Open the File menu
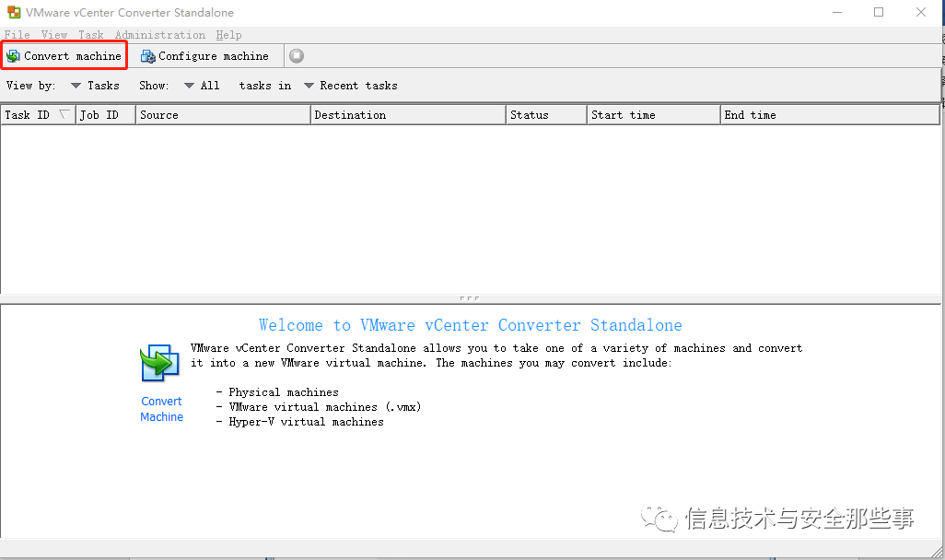Viewport: 945px width, 560px height. click(17, 35)
